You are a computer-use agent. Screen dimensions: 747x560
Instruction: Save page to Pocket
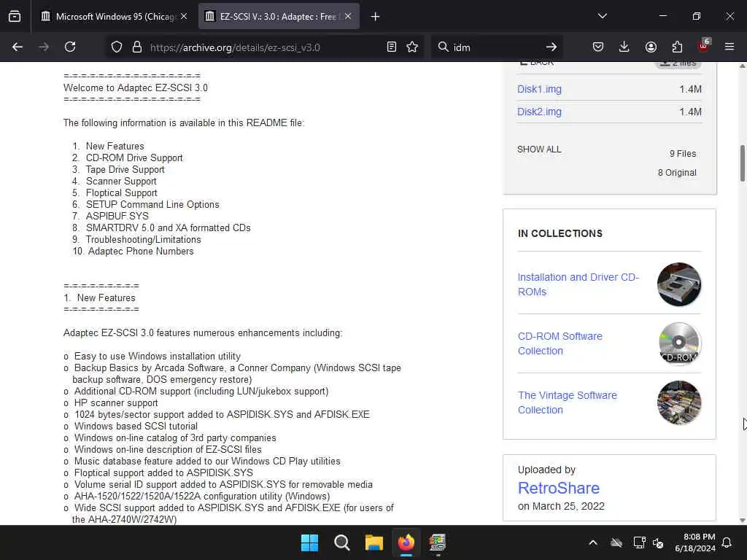coord(598,47)
